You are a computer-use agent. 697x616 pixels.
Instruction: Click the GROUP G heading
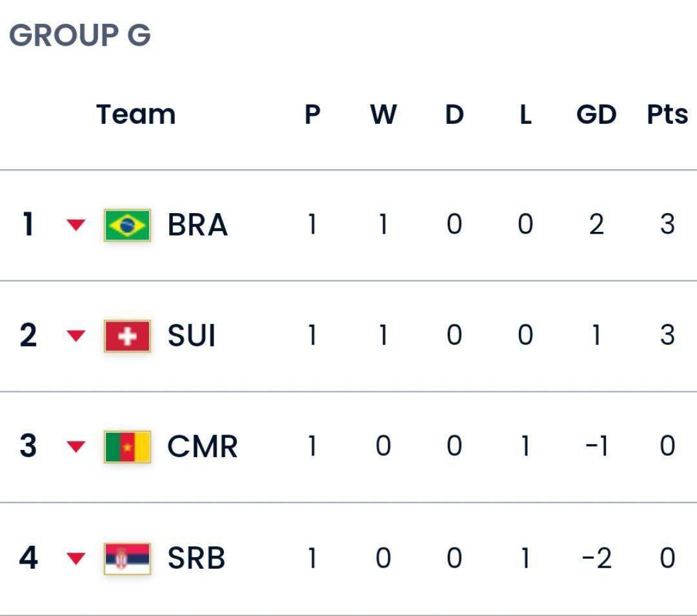[x=80, y=35]
